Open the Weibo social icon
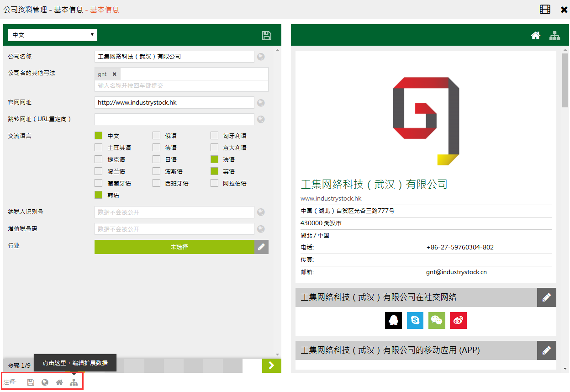This screenshot has width=570, height=392. tap(458, 320)
